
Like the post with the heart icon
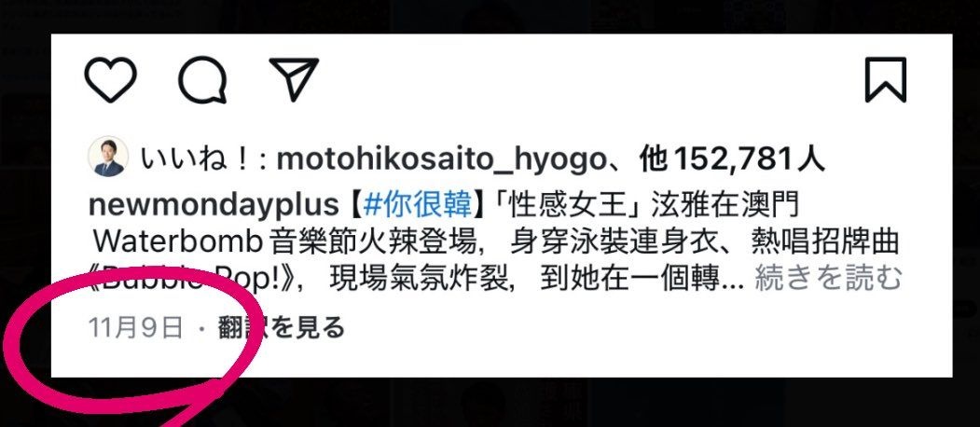111,80
